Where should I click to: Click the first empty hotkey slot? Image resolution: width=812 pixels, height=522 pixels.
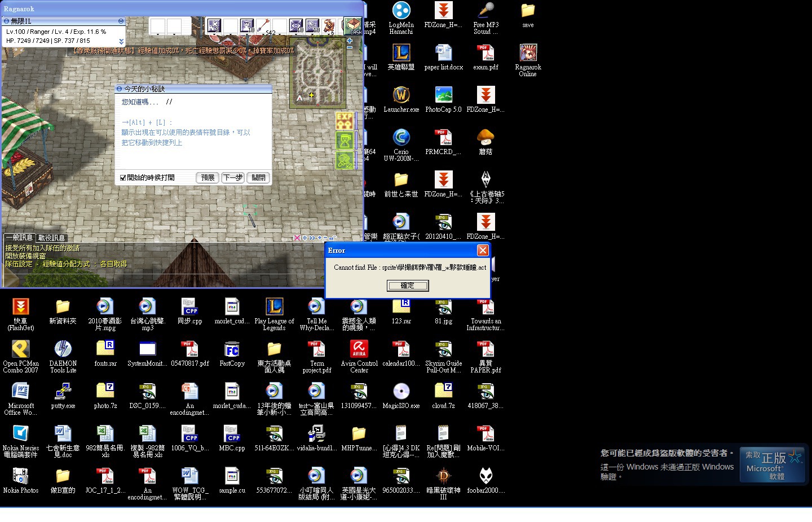click(157, 26)
